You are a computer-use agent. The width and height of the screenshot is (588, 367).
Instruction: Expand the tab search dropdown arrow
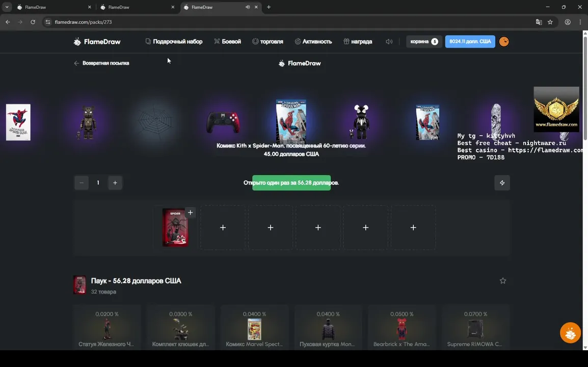tap(7, 7)
